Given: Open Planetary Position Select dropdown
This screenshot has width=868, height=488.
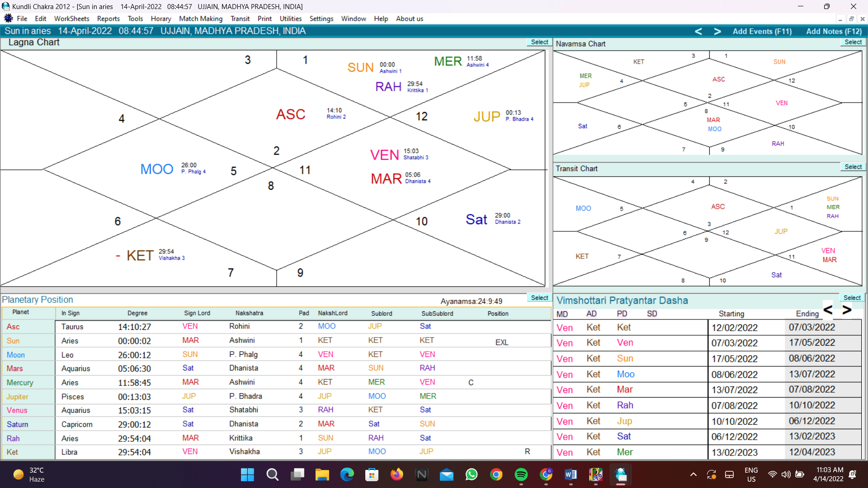Looking at the screenshot, I should (539, 298).
